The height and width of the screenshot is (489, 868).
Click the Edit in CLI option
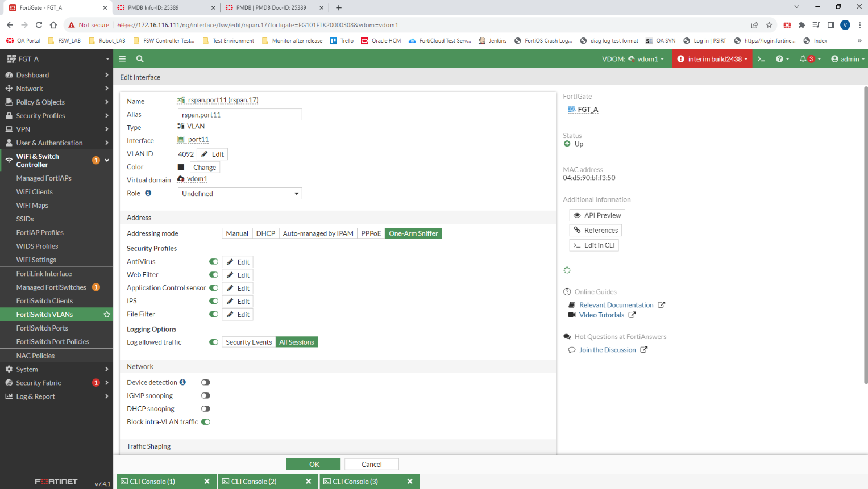(593, 245)
